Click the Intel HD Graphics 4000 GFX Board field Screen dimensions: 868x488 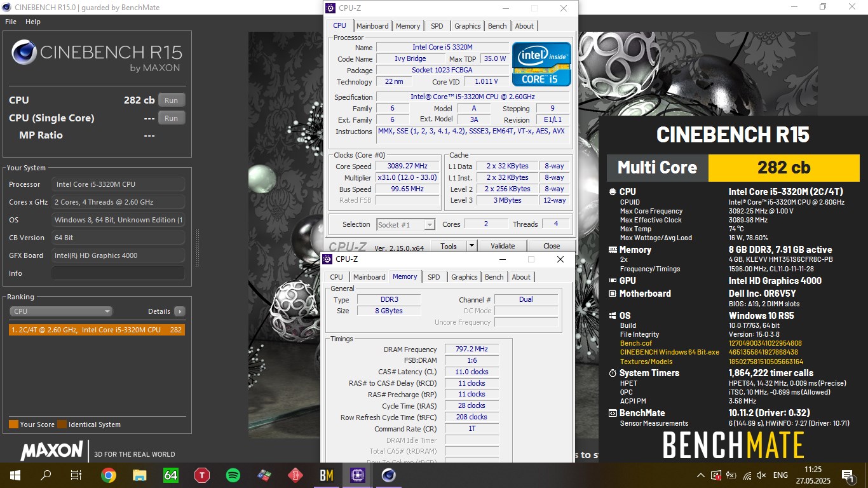[x=118, y=255]
